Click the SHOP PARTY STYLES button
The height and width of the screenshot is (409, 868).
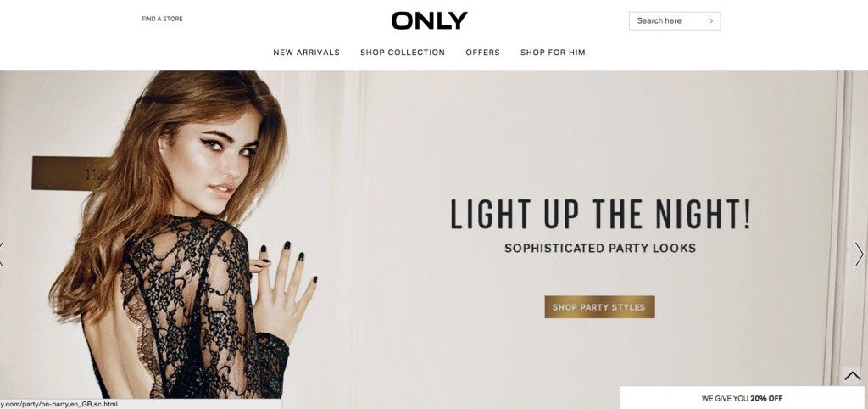pyautogui.click(x=599, y=307)
